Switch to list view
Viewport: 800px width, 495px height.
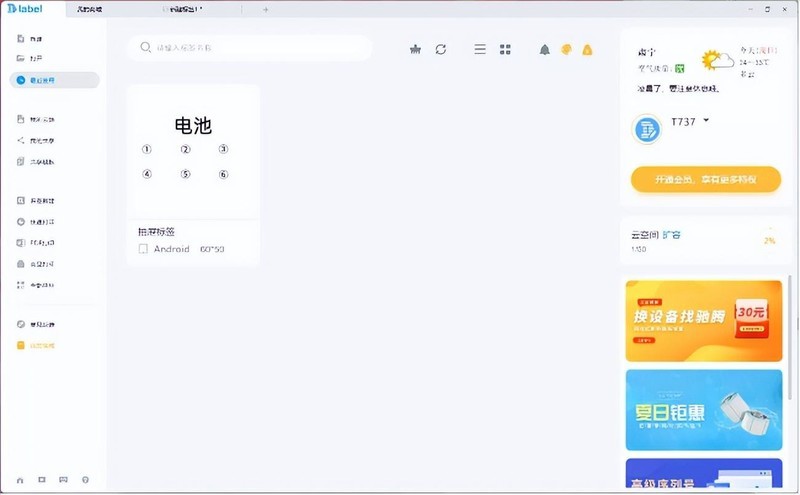[x=480, y=50]
